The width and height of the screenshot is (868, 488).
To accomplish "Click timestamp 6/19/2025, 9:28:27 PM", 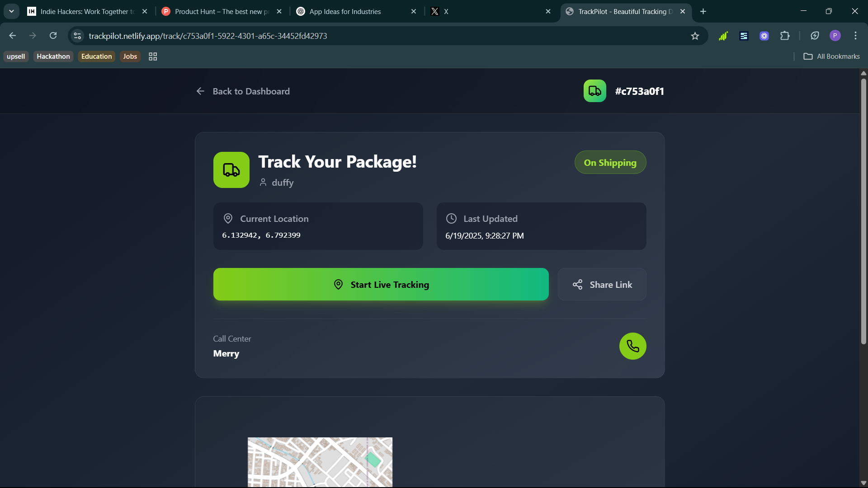I will (485, 235).
